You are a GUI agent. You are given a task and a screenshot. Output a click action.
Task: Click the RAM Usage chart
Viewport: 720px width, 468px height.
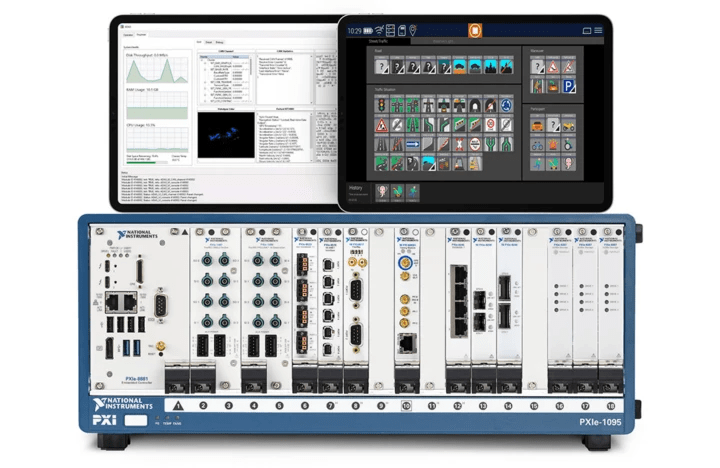157,106
